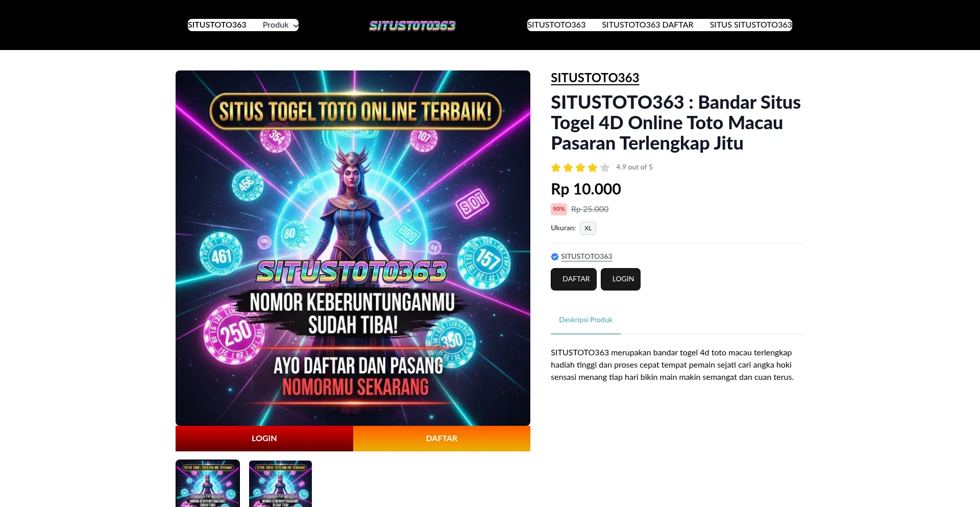Click the Produk dropdown chevron arrow
980x507 pixels.
[296, 26]
